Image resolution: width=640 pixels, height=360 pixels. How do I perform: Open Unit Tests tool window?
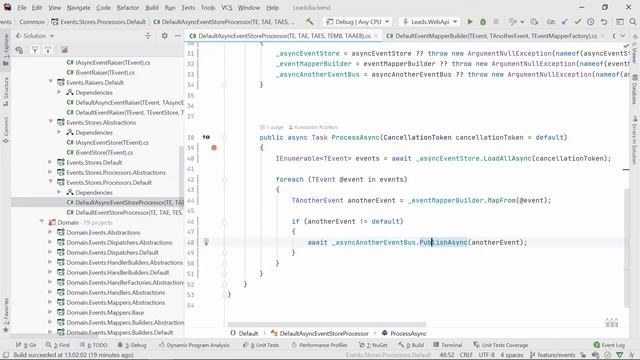pos(261,345)
